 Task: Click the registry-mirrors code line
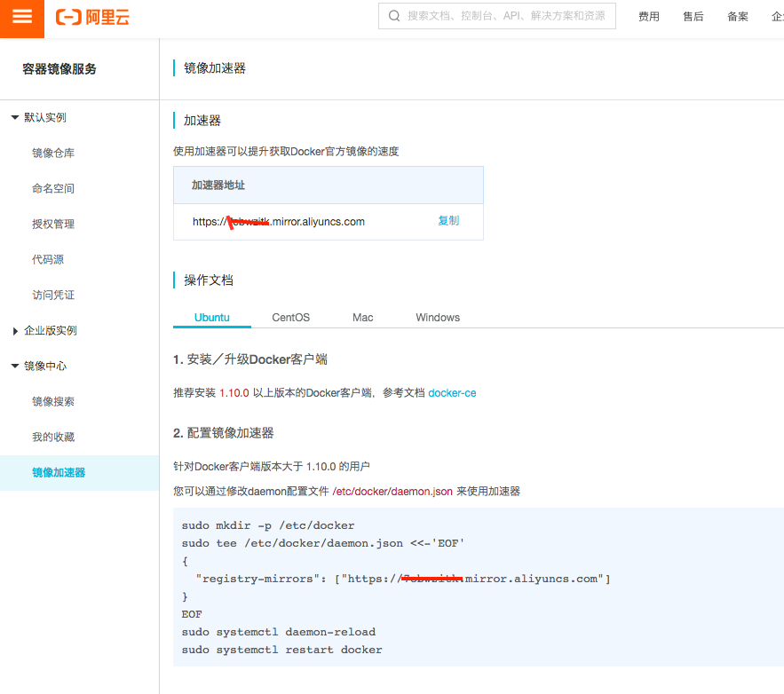[x=403, y=580]
